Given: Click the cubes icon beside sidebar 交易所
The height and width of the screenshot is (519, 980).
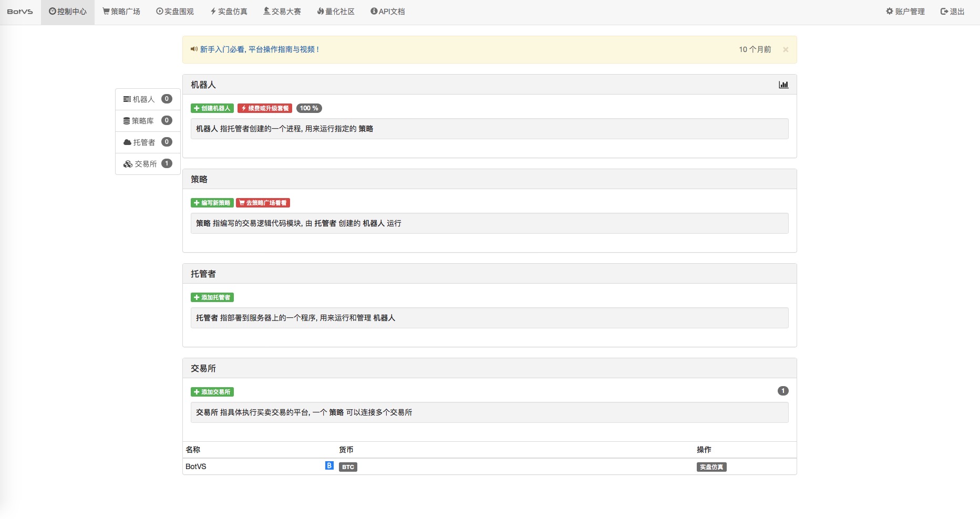Looking at the screenshot, I should tap(128, 164).
